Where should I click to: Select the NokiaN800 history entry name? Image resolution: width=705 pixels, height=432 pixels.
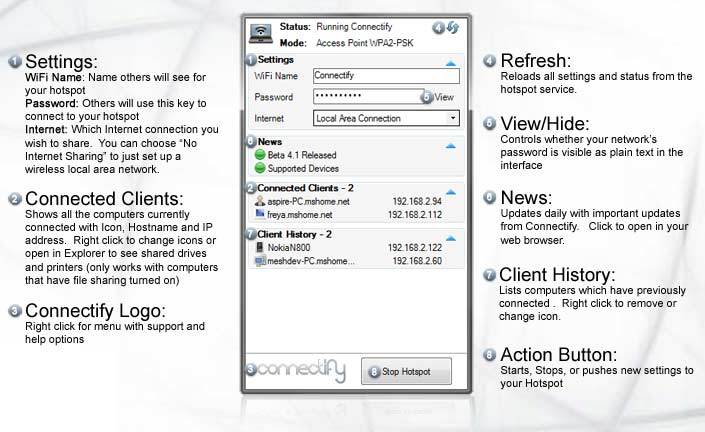pos(289,248)
